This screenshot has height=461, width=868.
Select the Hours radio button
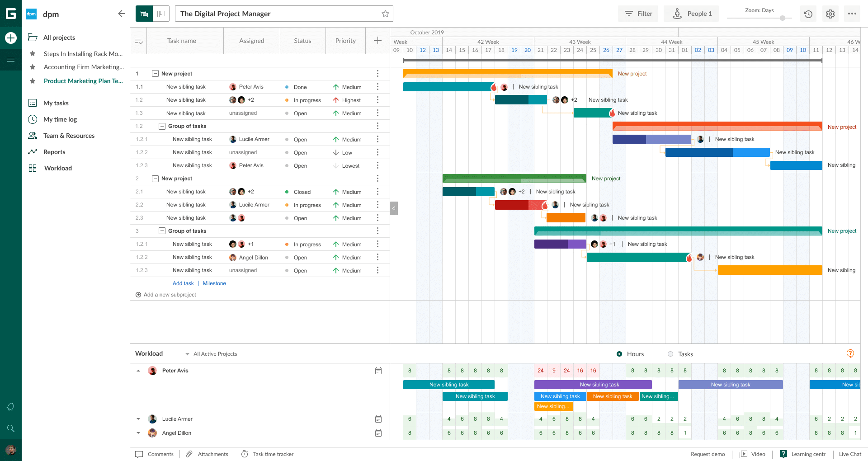(x=620, y=354)
